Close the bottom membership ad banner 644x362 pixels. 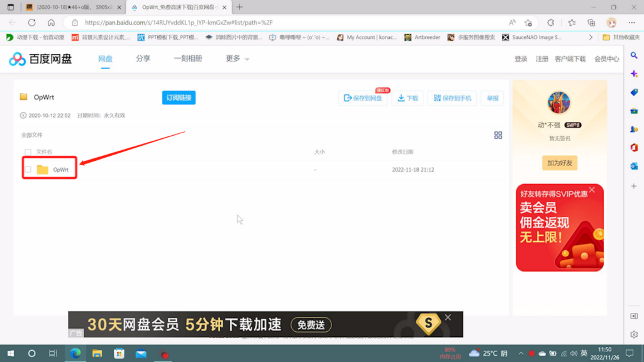coord(448,317)
